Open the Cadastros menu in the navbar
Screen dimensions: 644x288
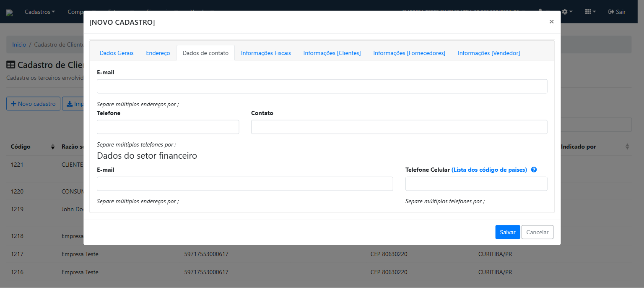(x=40, y=12)
